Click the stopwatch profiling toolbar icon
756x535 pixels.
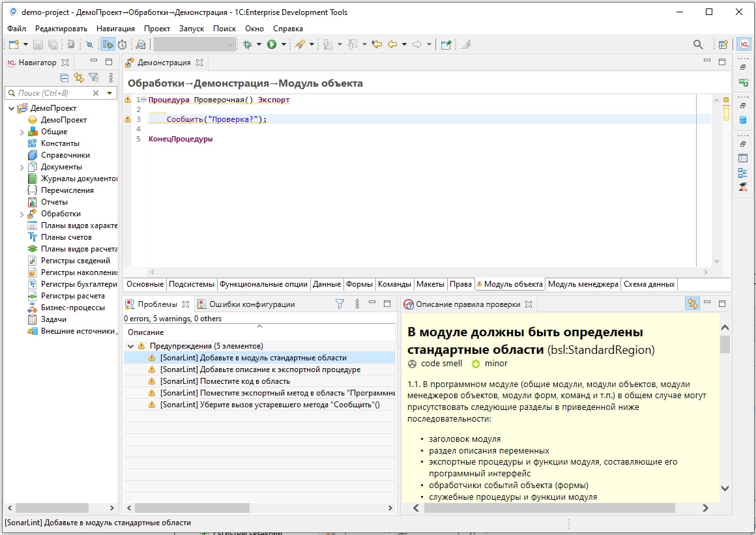pos(123,44)
